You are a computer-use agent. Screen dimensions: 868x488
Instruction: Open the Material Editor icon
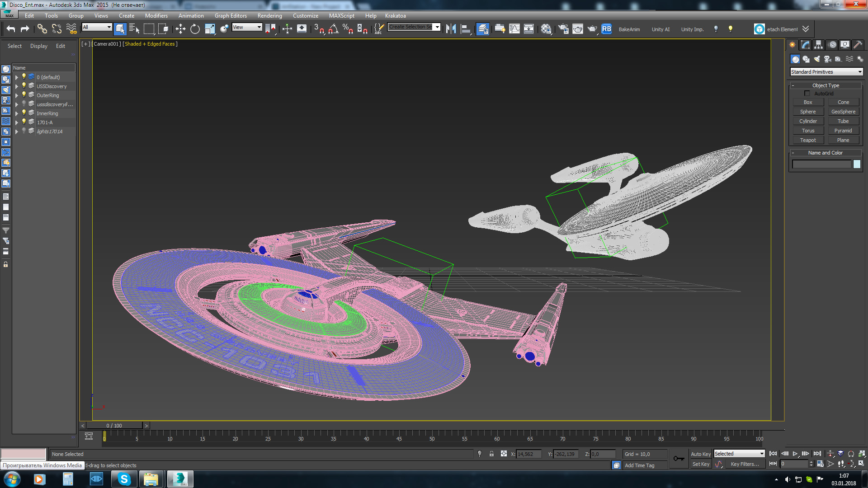coord(546,29)
